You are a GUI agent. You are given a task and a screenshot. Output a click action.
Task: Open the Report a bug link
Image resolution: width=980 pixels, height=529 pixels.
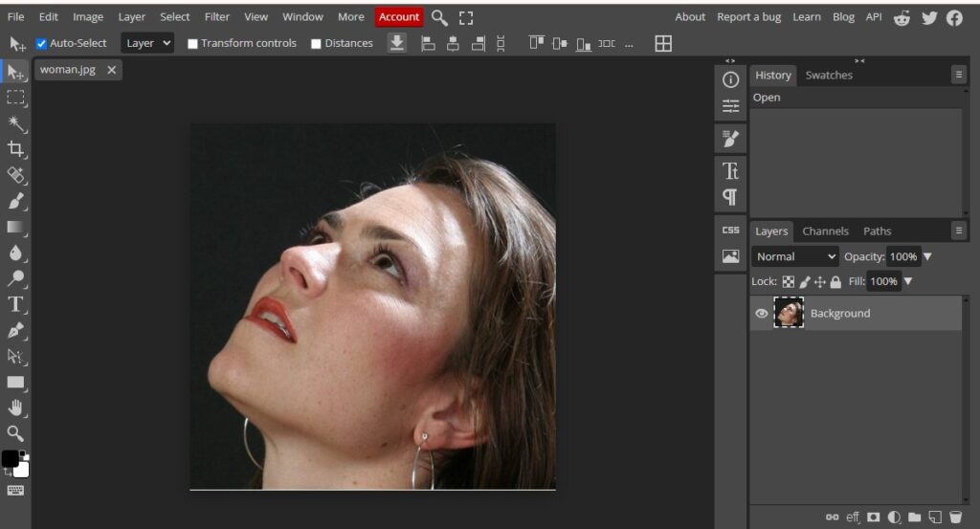click(x=748, y=17)
